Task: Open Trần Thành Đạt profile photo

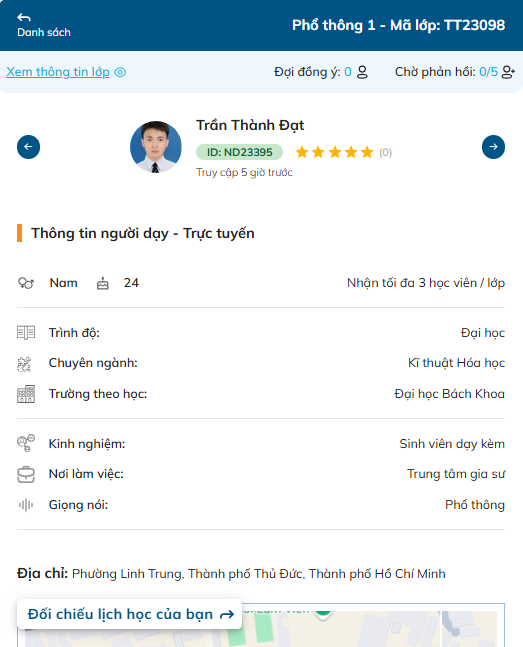Action: (x=156, y=147)
